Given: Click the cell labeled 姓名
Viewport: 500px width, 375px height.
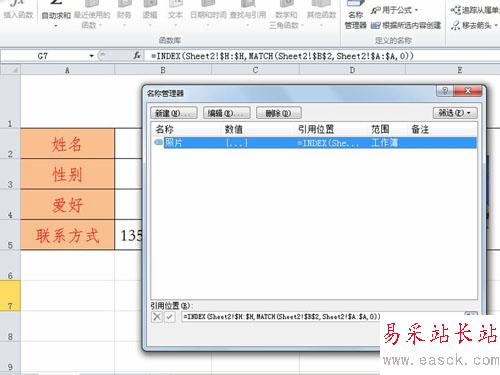Looking at the screenshot, I should point(67,144).
